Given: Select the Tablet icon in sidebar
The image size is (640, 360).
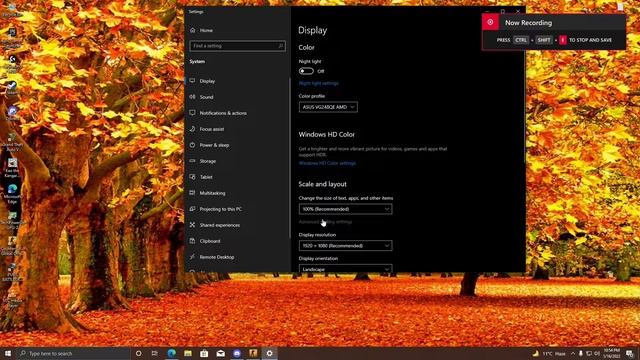Looking at the screenshot, I should pos(192,177).
